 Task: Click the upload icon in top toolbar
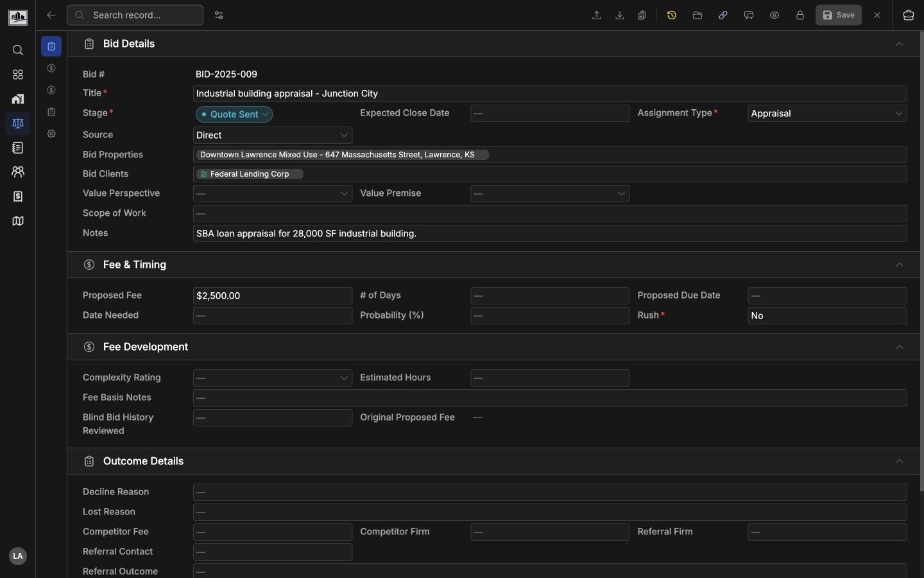[x=597, y=15]
